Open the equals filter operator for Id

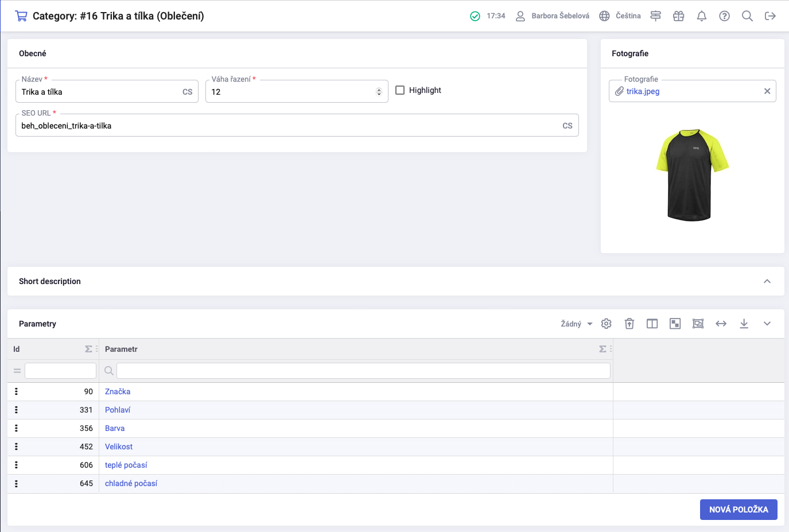click(17, 371)
